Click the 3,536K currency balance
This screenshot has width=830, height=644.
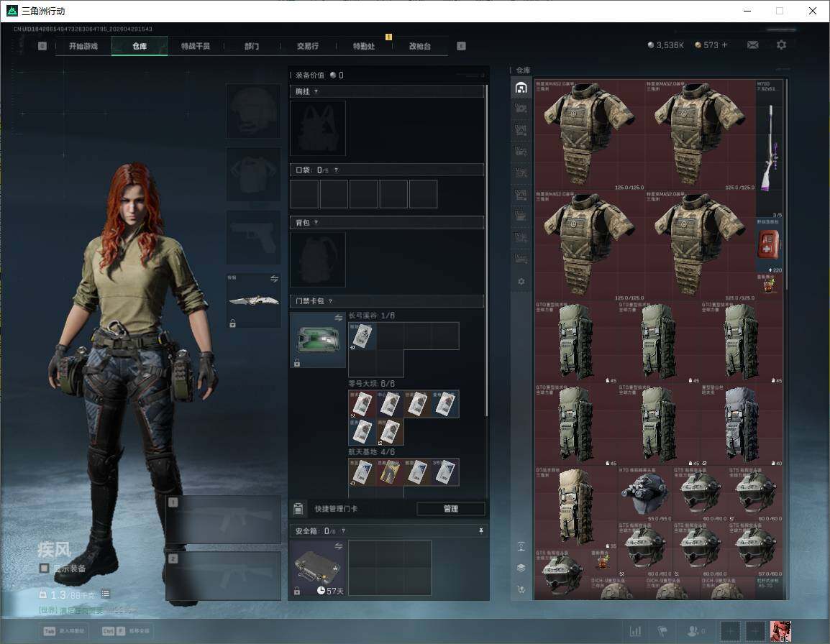click(666, 45)
